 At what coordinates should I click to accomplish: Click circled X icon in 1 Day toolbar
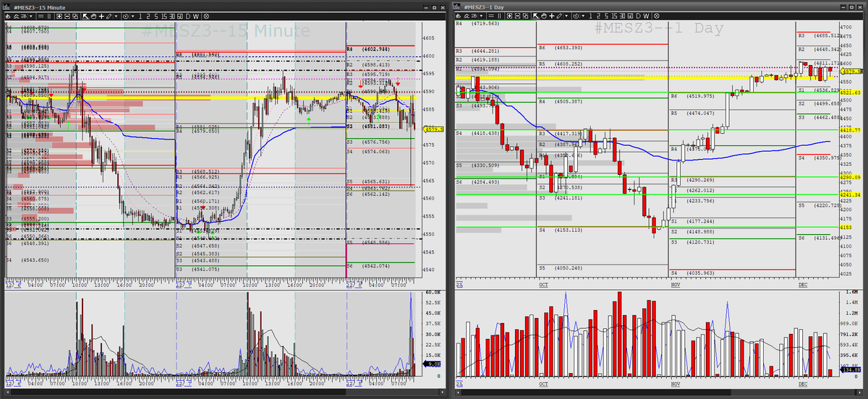(x=656, y=16)
